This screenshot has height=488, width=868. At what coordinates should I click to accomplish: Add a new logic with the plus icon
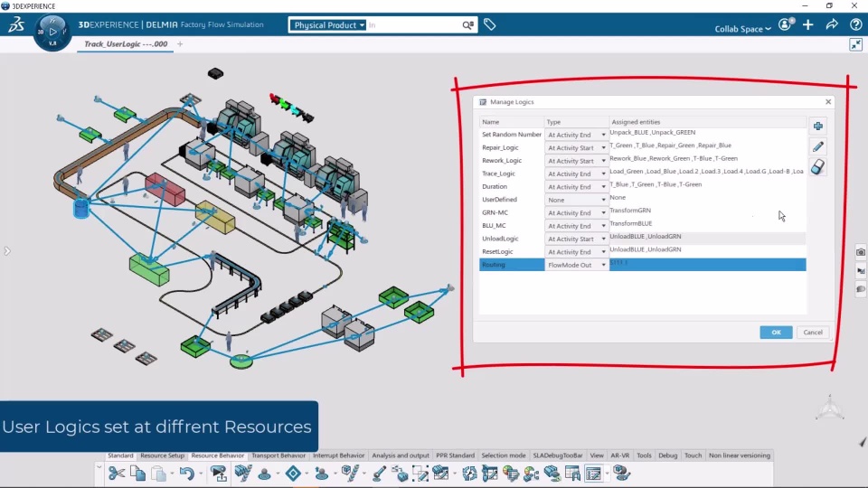tap(818, 127)
